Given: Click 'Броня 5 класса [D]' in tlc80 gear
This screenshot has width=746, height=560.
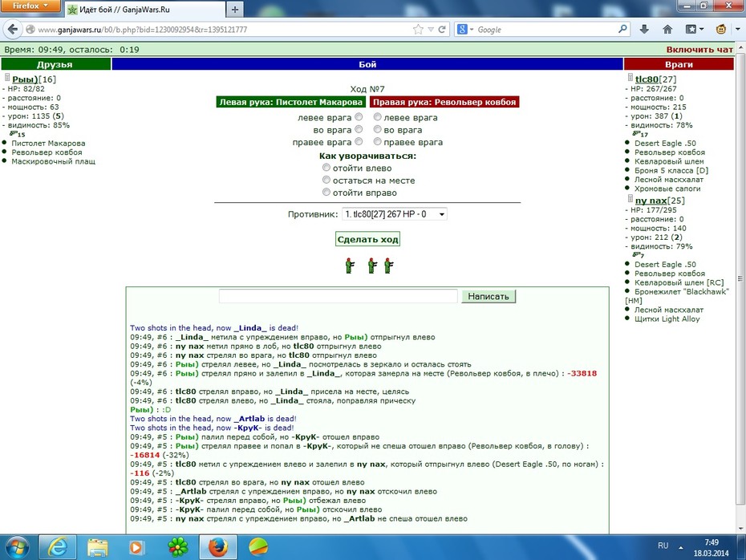Looking at the screenshot, I should coord(671,170).
